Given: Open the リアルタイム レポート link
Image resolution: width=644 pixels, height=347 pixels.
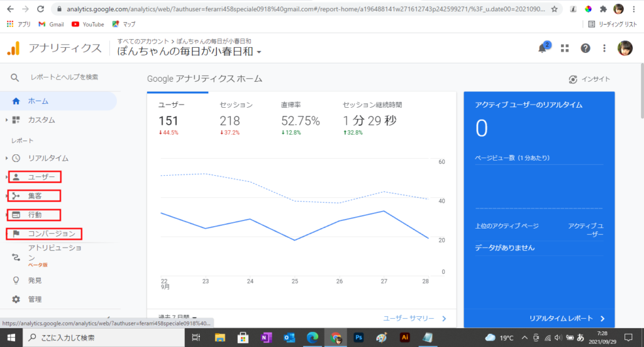Looking at the screenshot, I should [561, 318].
